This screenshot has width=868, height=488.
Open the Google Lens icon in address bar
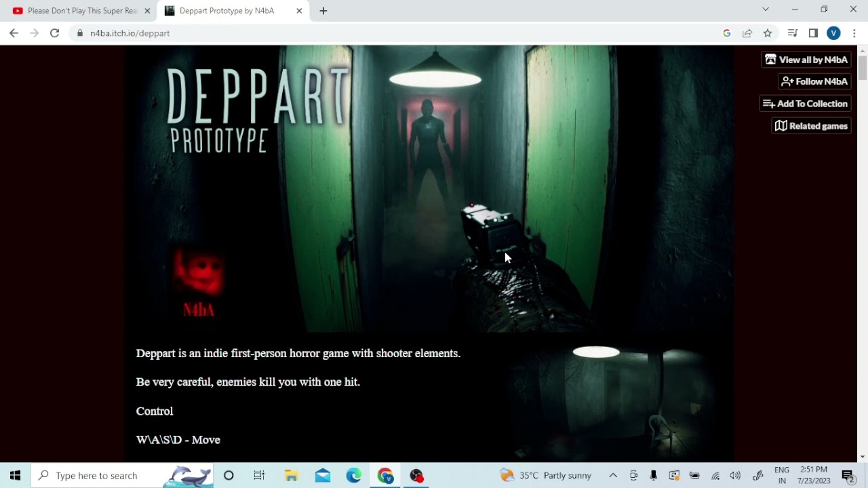pos(727,33)
